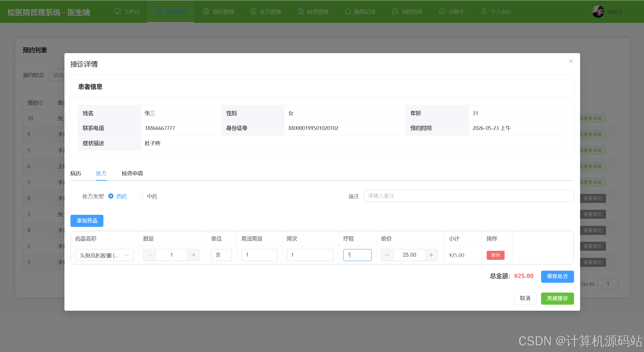Click the 个人中心 user icon
The width and height of the screenshot is (644, 352).
pyautogui.click(x=484, y=12)
